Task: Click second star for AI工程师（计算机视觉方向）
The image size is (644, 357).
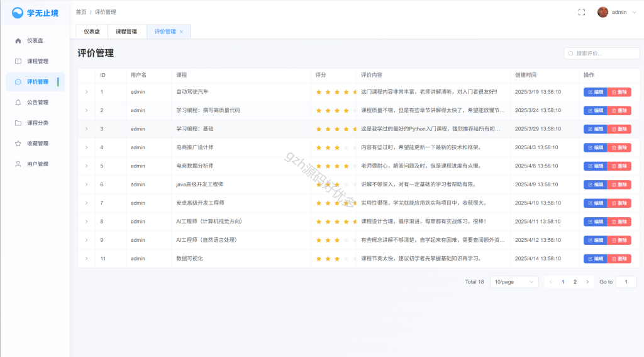Action: [328, 222]
